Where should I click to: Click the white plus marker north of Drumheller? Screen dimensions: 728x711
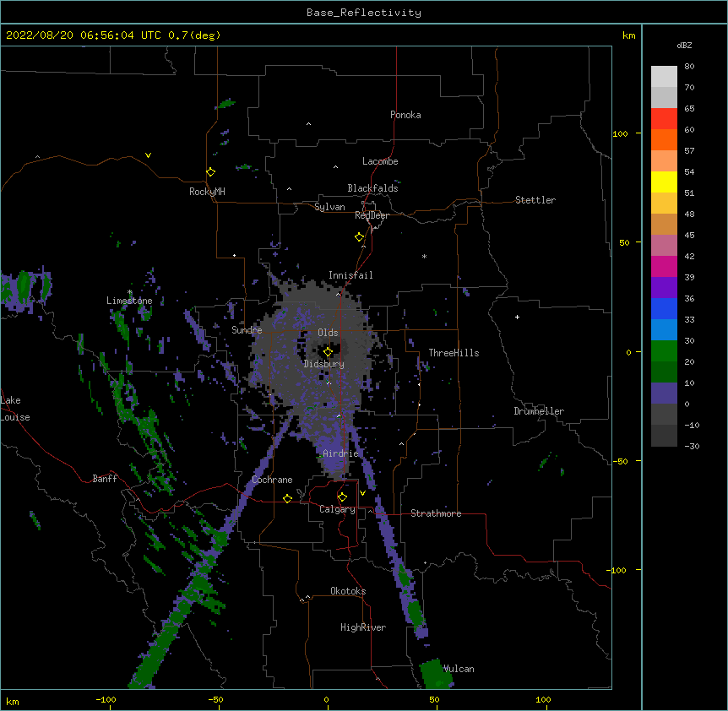pos(517,317)
